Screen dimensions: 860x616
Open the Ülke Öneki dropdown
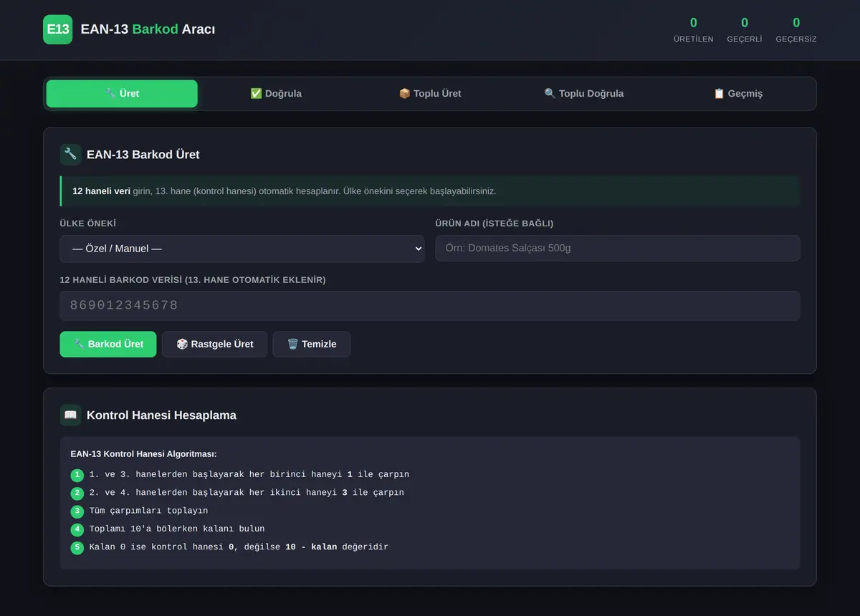point(242,249)
